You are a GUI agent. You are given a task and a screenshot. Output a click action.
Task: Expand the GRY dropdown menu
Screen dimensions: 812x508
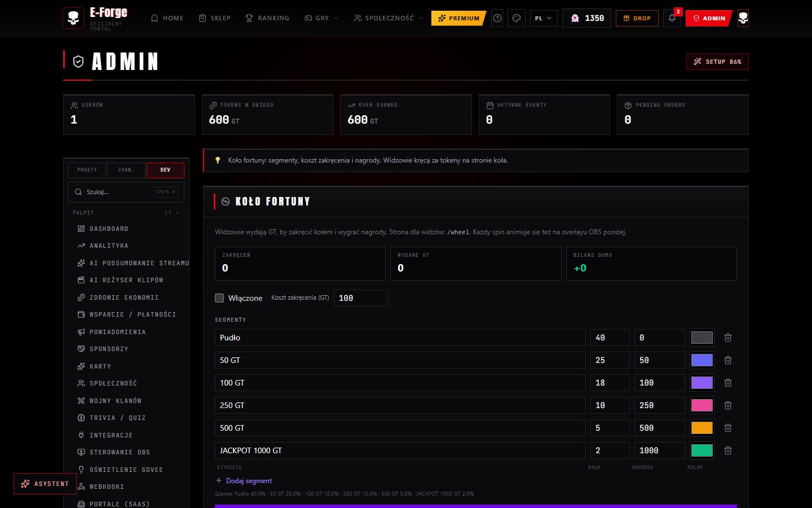[x=321, y=18]
